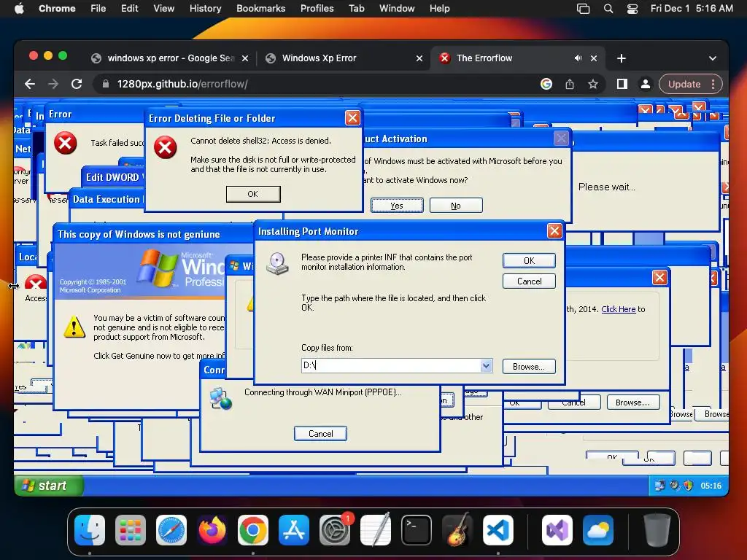Launch GarageBand from the dock
Viewport: 747px width, 560px height.
[x=457, y=530]
